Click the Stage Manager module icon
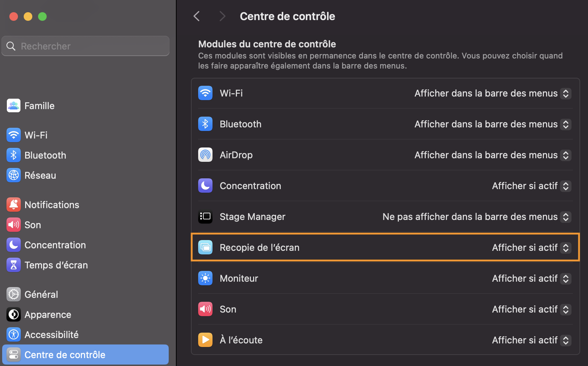Screen dimensions: 588x366 pos(205,217)
